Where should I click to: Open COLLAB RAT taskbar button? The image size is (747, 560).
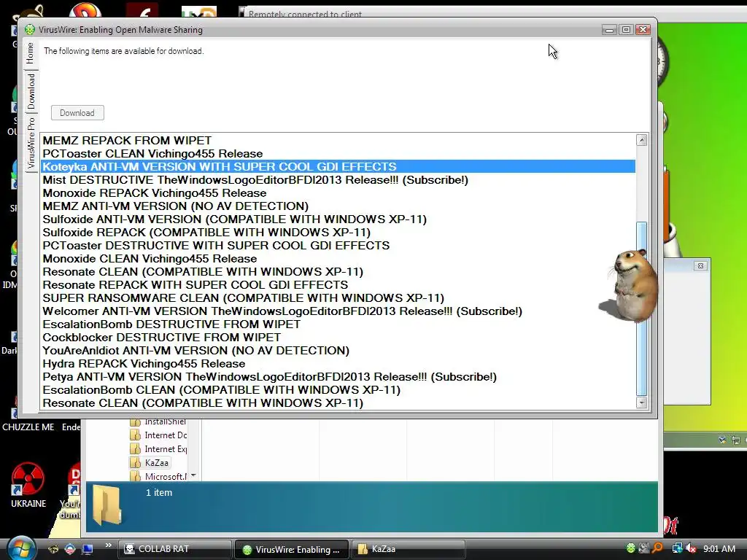[175, 549]
